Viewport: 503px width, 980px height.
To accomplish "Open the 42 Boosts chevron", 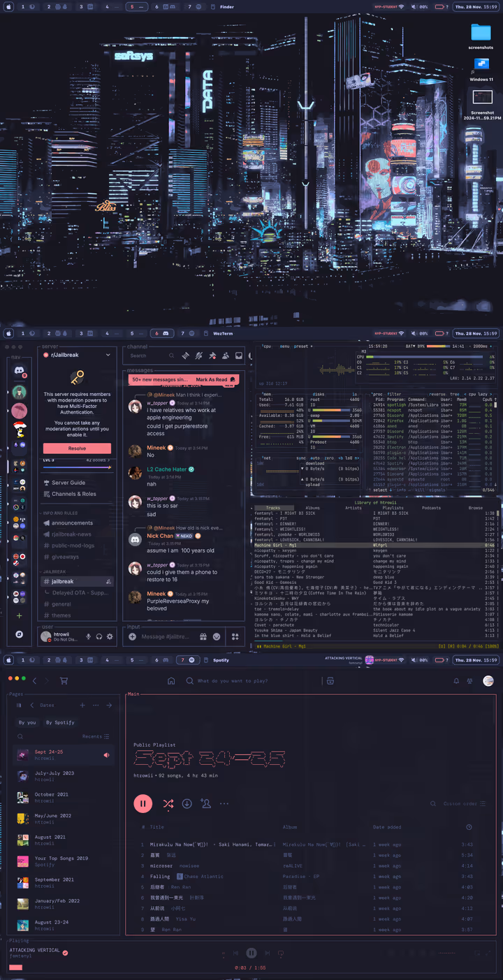I will (110, 461).
